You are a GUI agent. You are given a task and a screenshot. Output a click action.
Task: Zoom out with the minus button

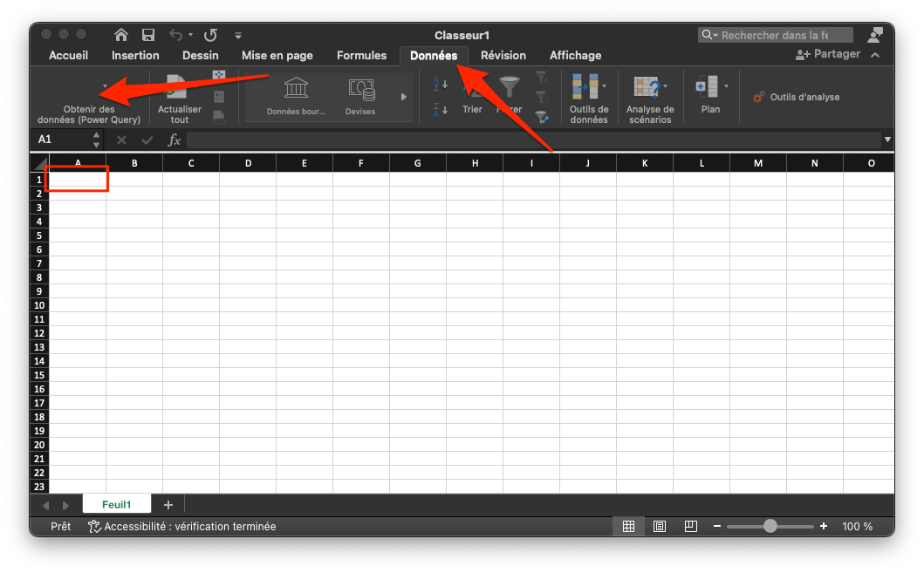(x=716, y=526)
